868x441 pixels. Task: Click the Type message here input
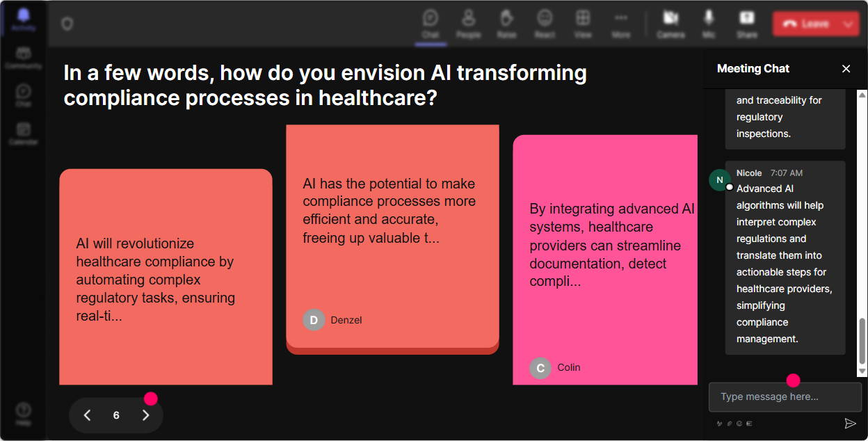coord(785,397)
